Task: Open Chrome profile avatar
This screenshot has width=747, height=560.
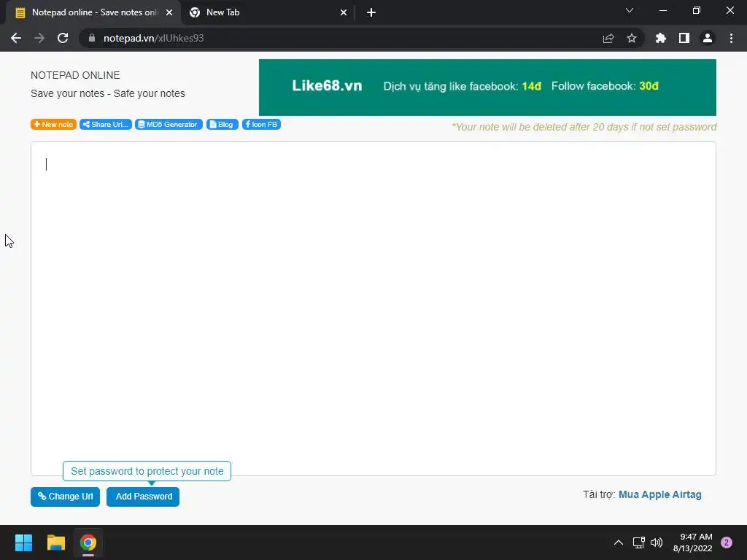Action: point(708,38)
